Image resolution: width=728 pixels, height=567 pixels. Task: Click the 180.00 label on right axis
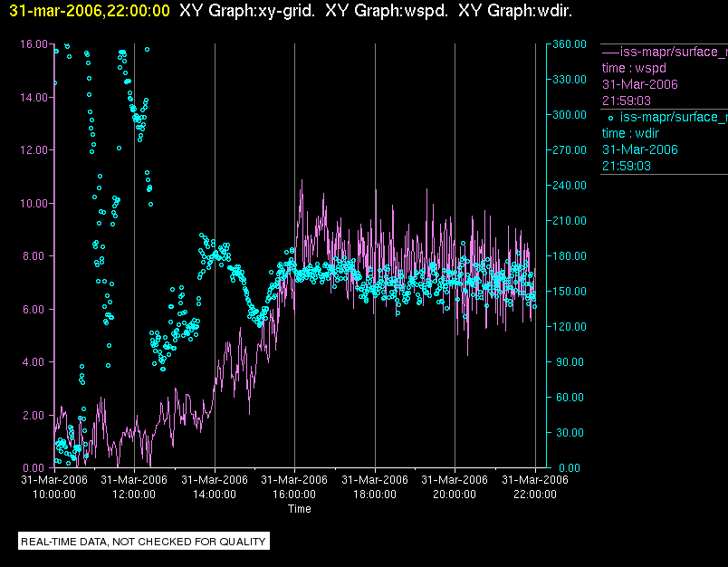tap(570, 255)
